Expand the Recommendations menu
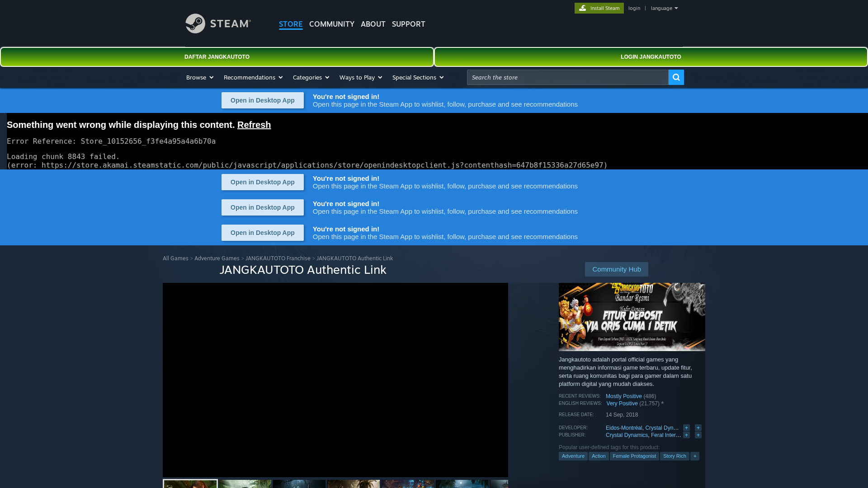868x488 pixels. 253,77
